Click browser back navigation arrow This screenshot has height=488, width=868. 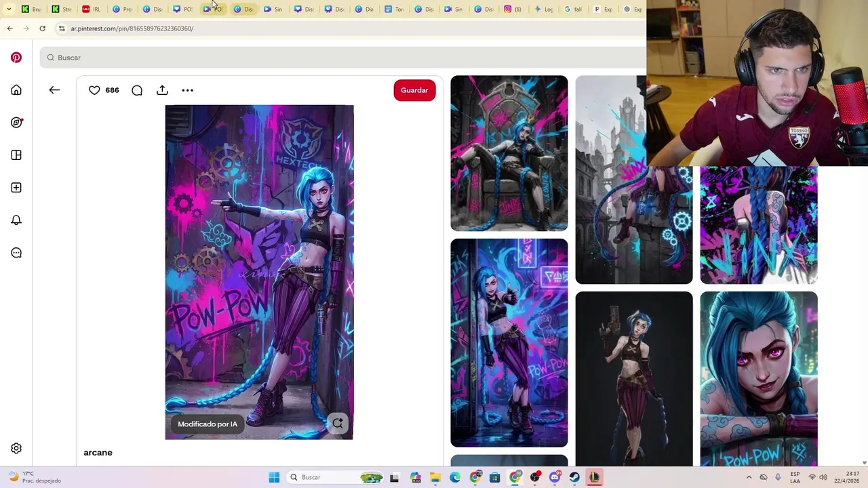[9, 28]
